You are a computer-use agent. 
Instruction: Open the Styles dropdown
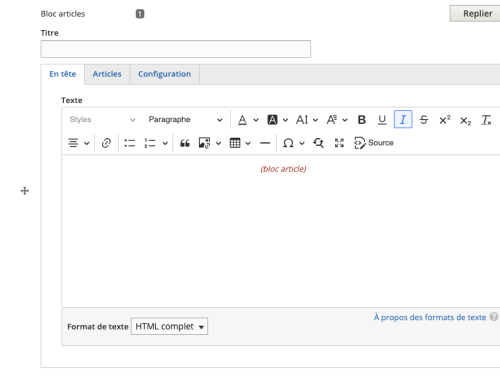(x=102, y=120)
